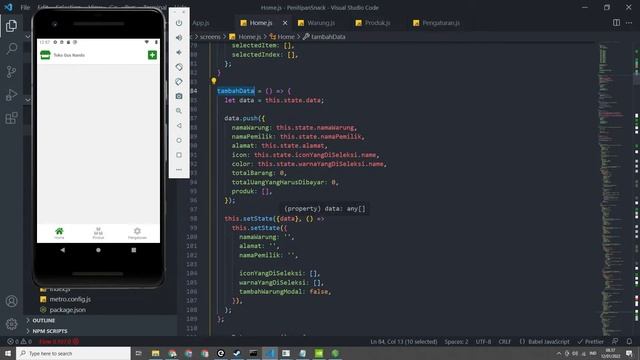Click the feedback icon in status bar

615,341
